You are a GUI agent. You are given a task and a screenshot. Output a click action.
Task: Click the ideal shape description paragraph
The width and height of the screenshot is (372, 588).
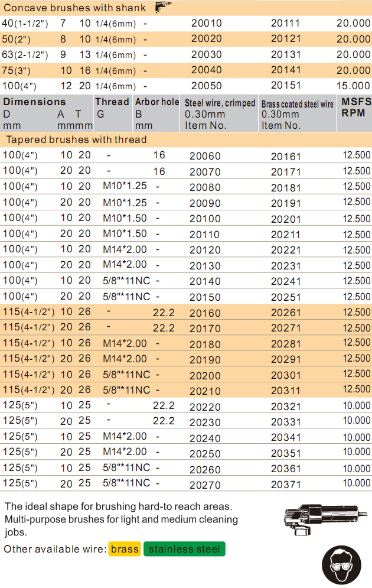pos(122,519)
